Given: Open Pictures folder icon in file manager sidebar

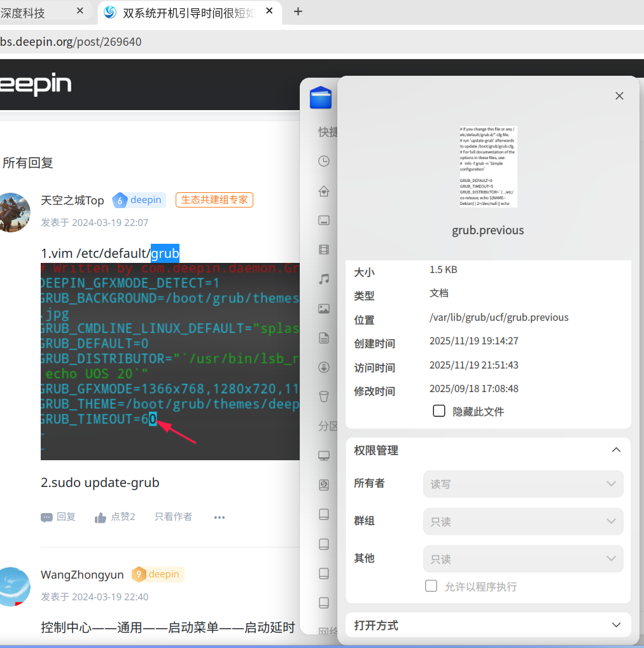Looking at the screenshot, I should point(324,309).
